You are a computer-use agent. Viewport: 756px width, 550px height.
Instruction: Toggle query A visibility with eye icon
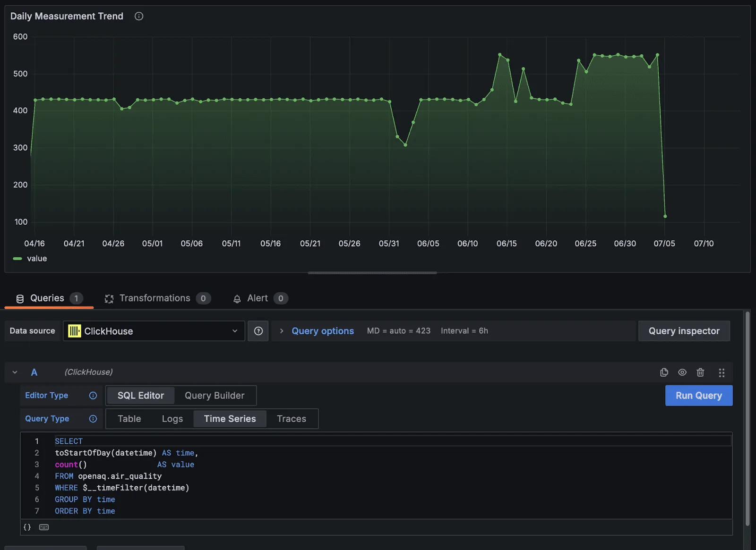point(682,372)
